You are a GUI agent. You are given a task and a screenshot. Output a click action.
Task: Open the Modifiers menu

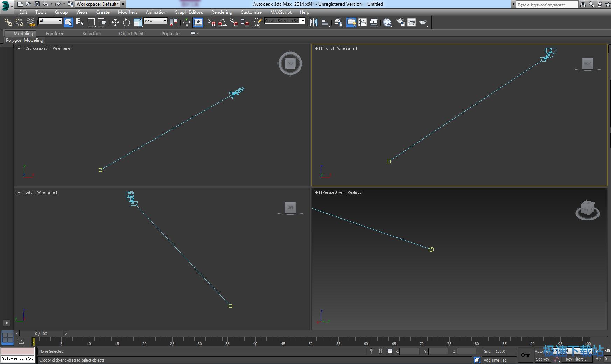[128, 12]
